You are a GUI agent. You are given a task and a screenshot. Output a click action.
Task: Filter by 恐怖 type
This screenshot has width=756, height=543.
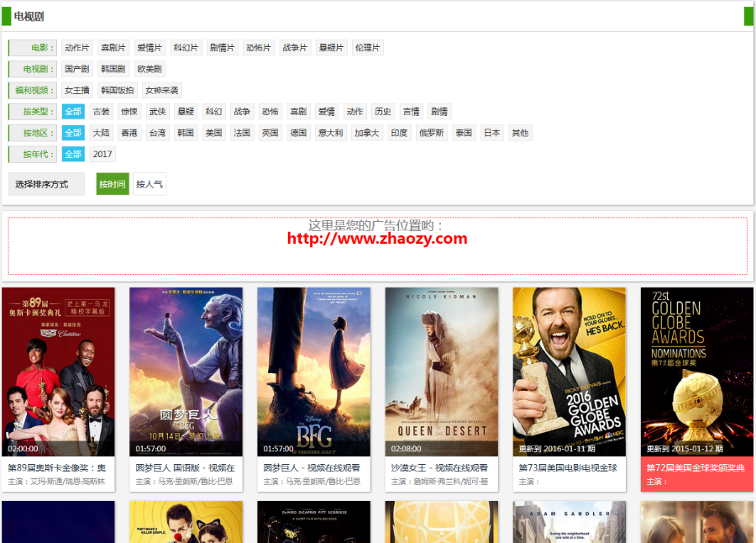tap(270, 112)
